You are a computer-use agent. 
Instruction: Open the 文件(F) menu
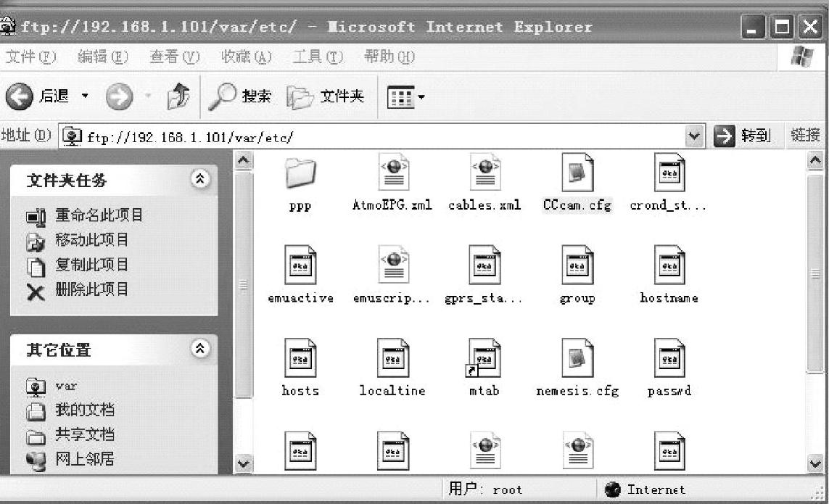tap(30, 56)
